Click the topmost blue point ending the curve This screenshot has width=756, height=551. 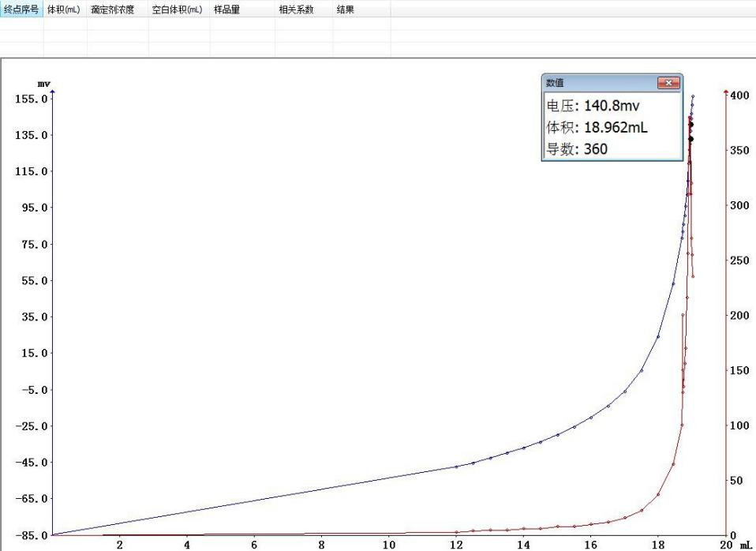click(x=693, y=96)
